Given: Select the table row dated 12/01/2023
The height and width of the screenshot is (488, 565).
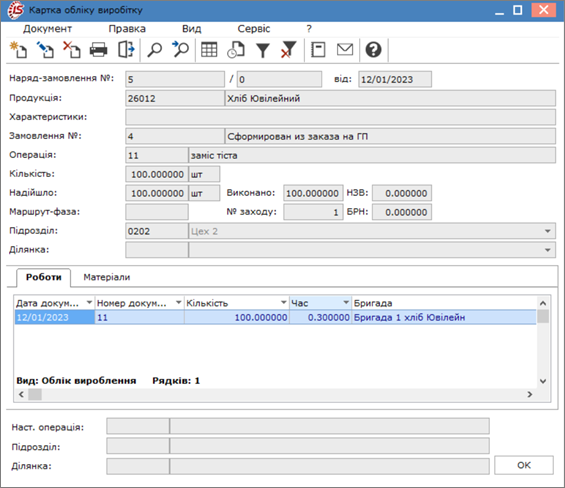Looking at the screenshot, I should click(x=275, y=318).
